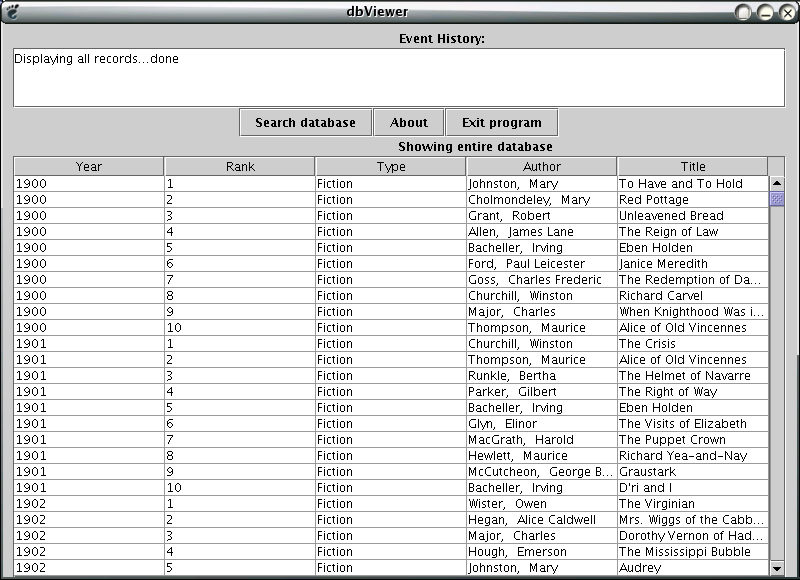Click inside the Event History text area

(398, 78)
